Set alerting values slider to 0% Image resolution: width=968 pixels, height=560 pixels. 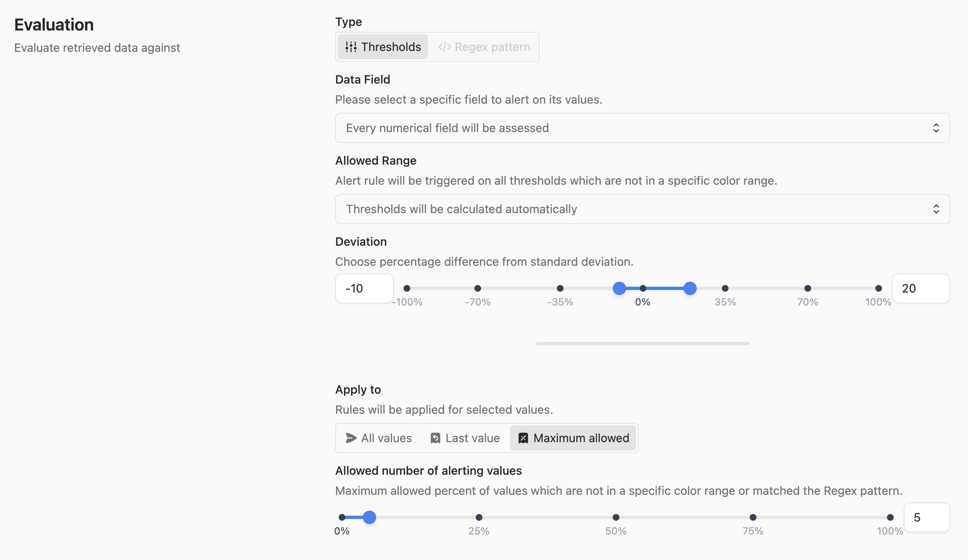coord(342,517)
